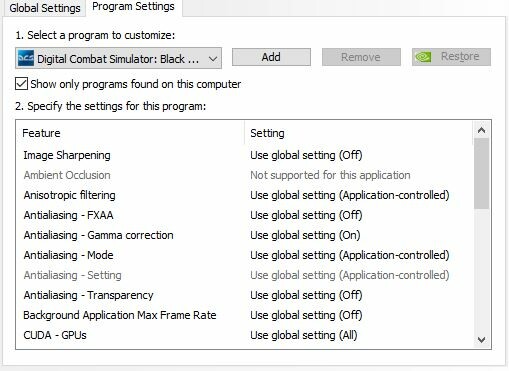Screen dimensions: 509x371
Task: Open CUDA - GPUs setting value
Action: coord(304,335)
